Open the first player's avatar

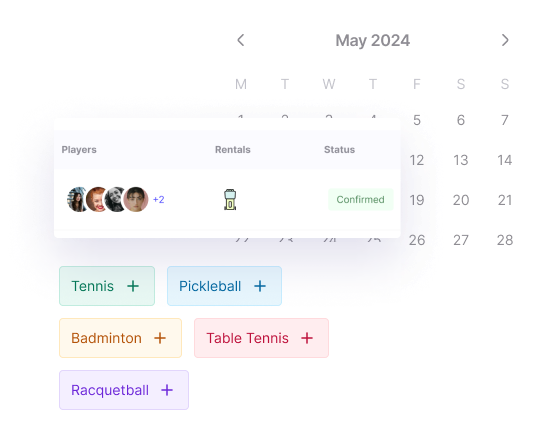[x=77, y=200]
